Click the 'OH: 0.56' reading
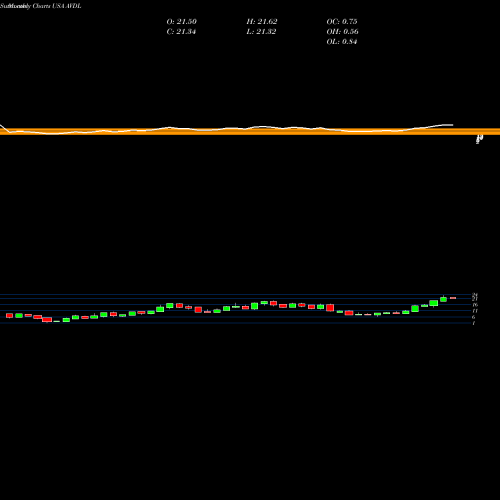 tap(342, 32)
